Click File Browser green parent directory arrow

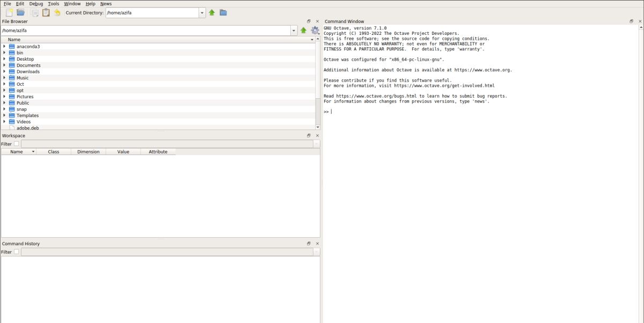(x=304, y=31)
